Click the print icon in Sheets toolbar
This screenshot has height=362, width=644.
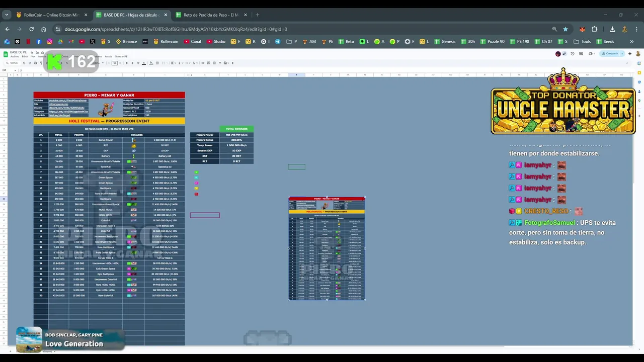(35, 63)
